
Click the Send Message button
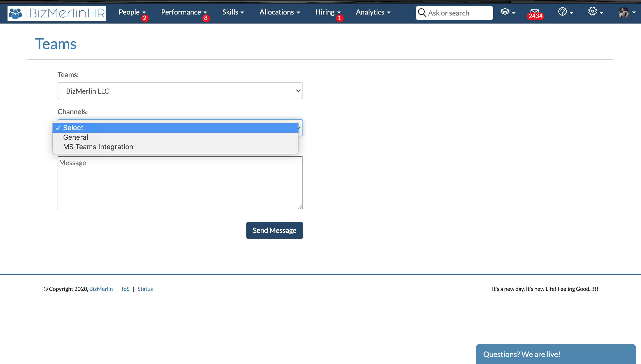(x=275, y=230)
